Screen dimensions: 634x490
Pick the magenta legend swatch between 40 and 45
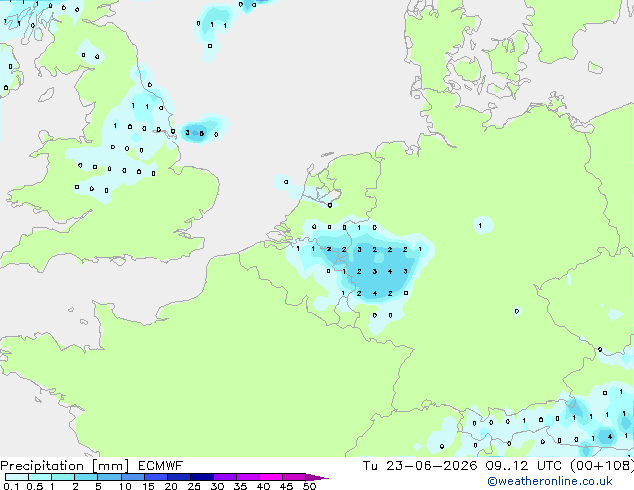(271, 477)
